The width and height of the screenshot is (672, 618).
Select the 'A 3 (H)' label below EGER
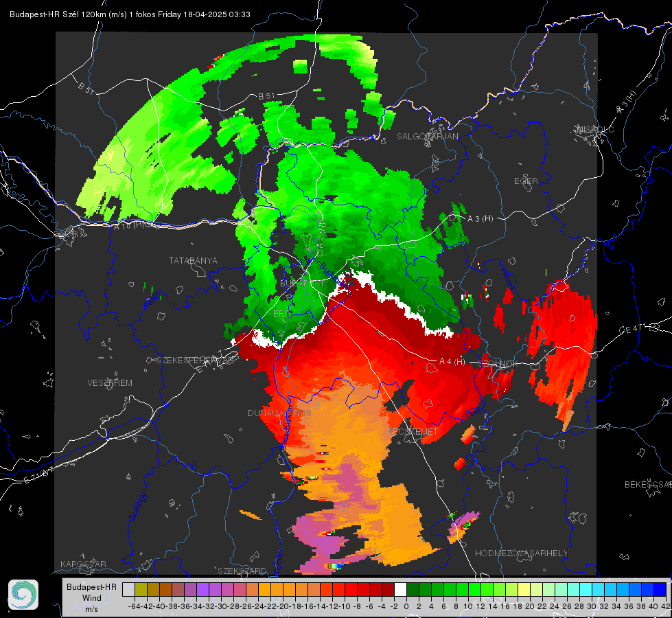(x=480, y=218)
